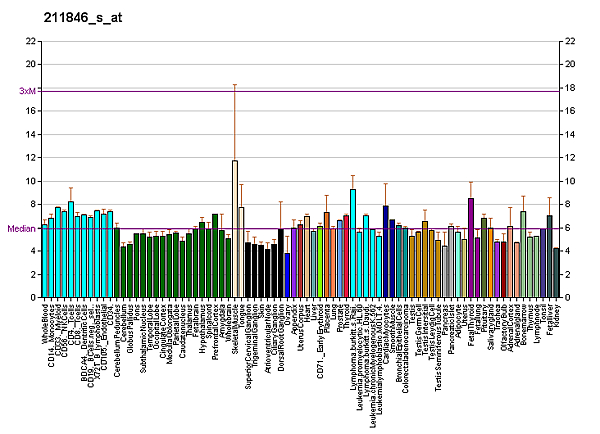Click the Median label on left axis
Image resolution: width=600 pixels, height=434 pixels.
click(x=22, y=228)
